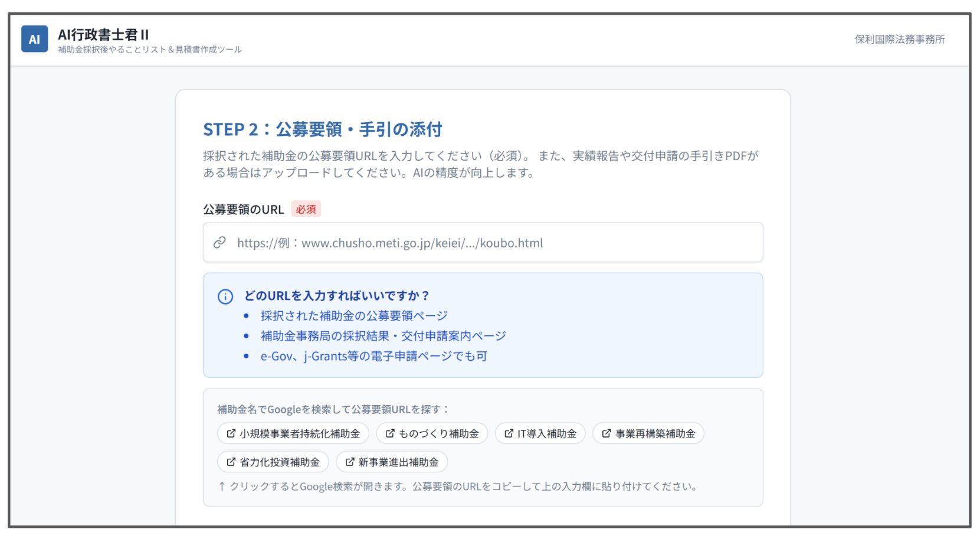Click the STEP 2 heading
The height and width of the screenshot is (542, 980).
pos(322,129)
